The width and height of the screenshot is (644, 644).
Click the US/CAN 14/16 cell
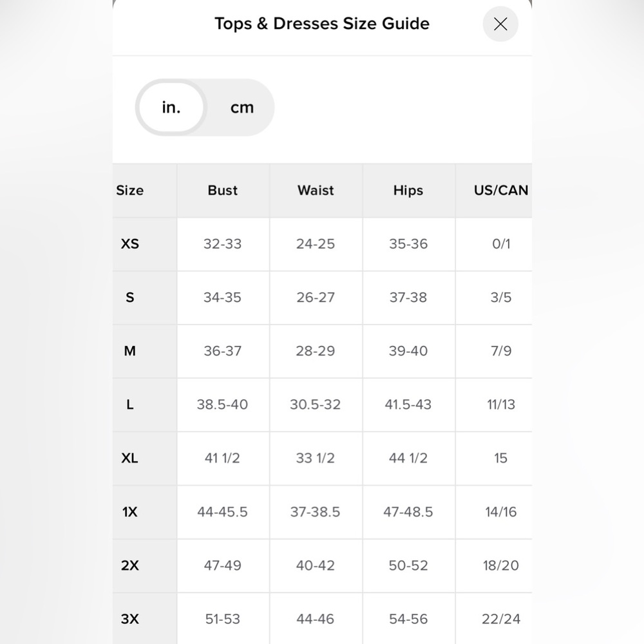tap(500, 512)
